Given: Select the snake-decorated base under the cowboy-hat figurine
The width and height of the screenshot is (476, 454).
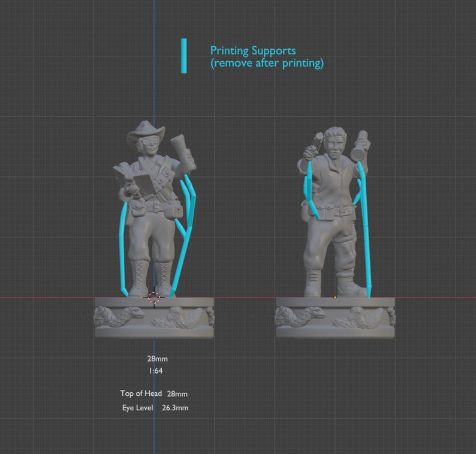Looking at the screenshot, I should (154, 318).
